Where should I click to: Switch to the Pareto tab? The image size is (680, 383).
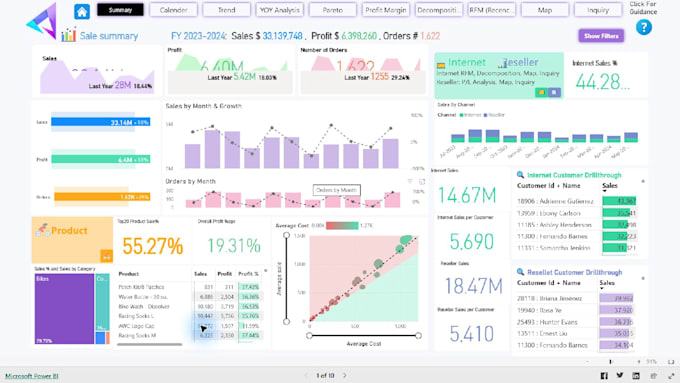tap(333, 10)
